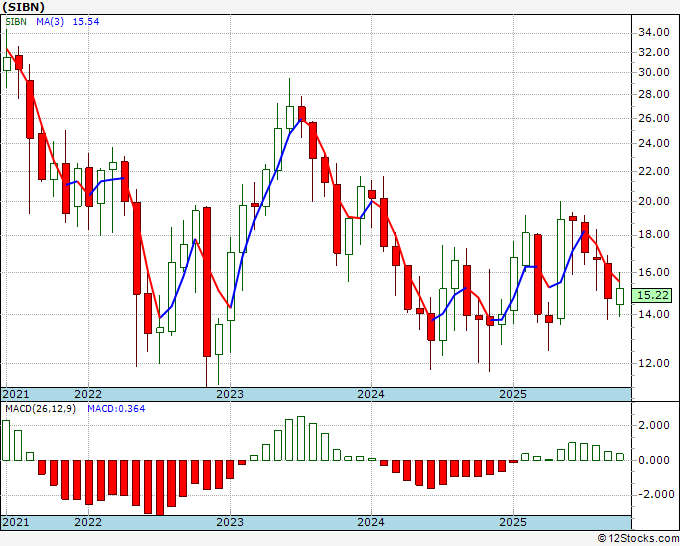This screenshot has width=680, height=546.
Task: Select the MA(3) indicator label
Action: click(x=50, y=21)
